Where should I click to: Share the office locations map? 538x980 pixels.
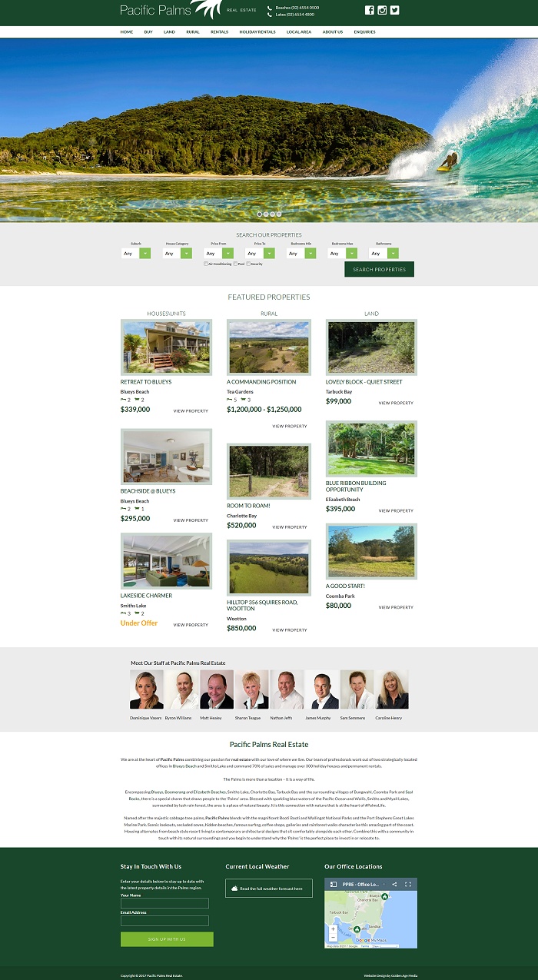coord(394,885)
